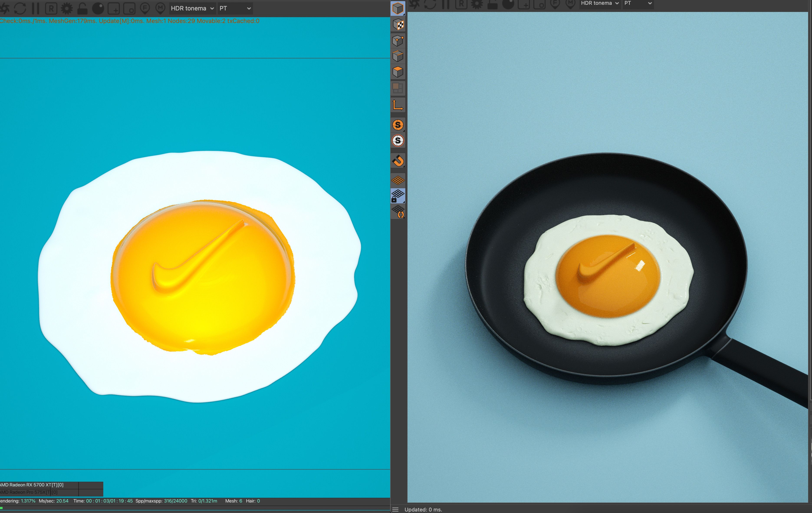Select Model mode cube icon
The width and height of the screenshot is (812, 513).
(398, 8)
